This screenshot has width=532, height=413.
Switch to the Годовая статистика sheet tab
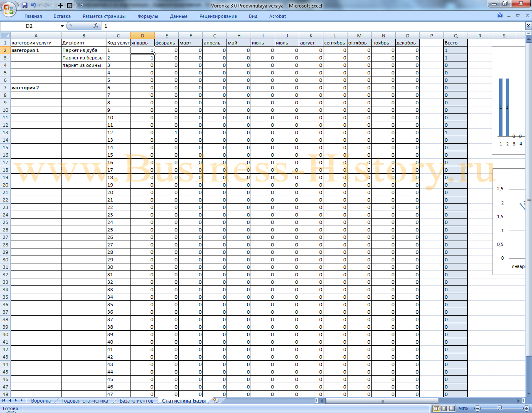(x=85, y=401)
